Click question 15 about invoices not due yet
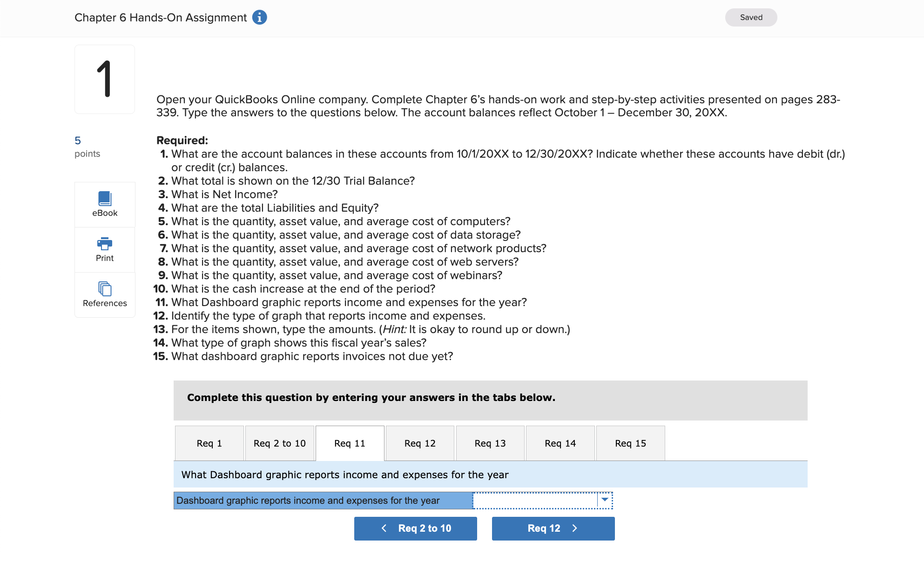Viewport: 924px width, 561px height. point(312,356)
